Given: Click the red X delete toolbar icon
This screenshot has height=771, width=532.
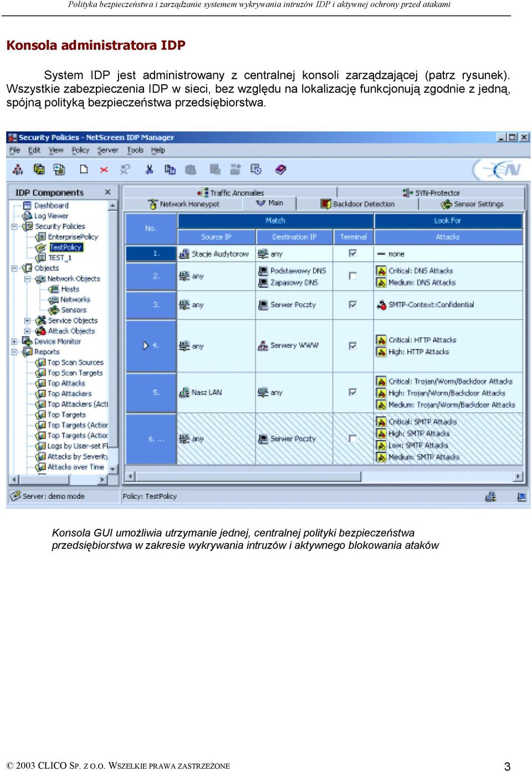Looking at the screenshot, I should [x=104, y=170].
